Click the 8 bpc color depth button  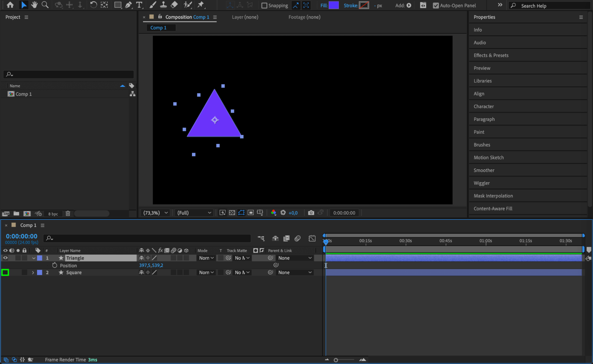click(x=53, y=214)
